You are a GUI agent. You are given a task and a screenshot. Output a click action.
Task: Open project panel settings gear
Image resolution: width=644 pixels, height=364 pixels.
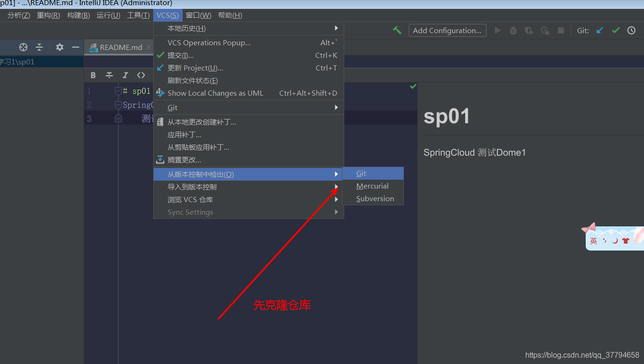pyautogui.click(x=59, y=47)
